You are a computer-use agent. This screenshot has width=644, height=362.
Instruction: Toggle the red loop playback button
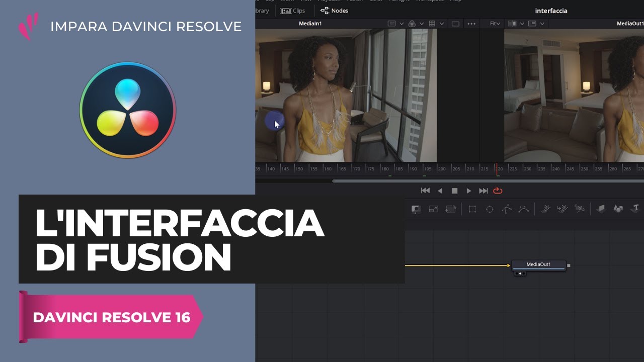tap(498, 191)
